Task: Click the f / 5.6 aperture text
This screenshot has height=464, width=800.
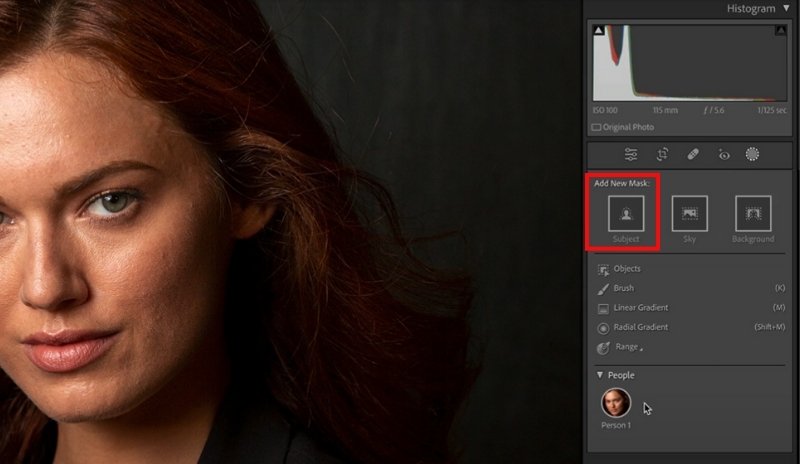Action: [714, 110]
